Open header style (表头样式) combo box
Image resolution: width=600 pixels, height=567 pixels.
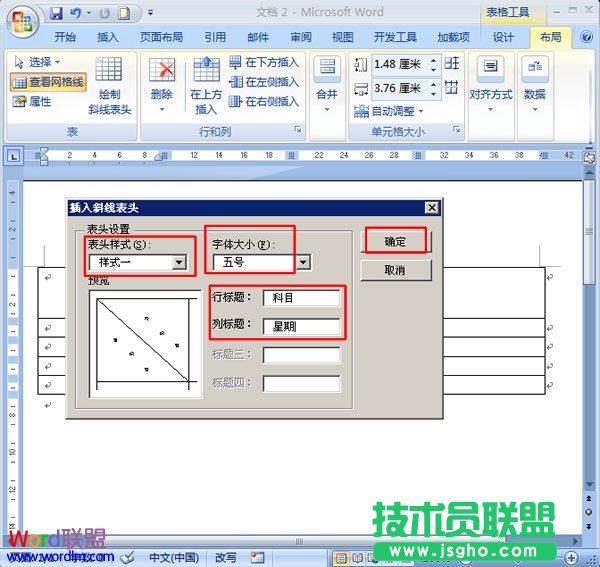pyautogui.click(x=138, y=262)
